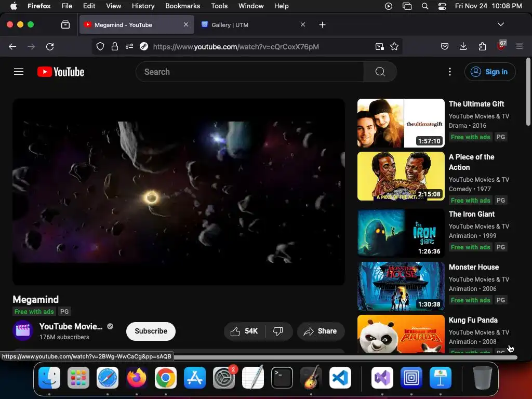Toggle Picture-in-Picture icon in address bar
The width and height of the screenshot is (532, 399).
[x=380, y=46]
